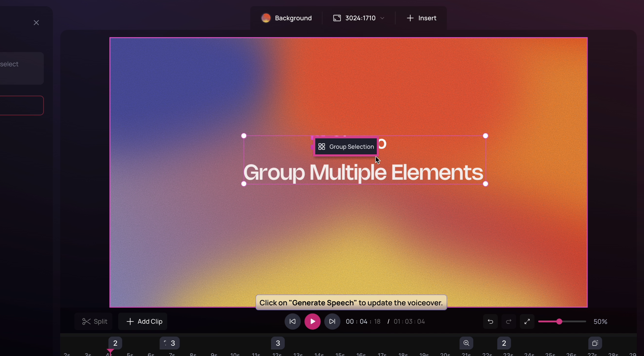
Task: Skip to next clip
Action: click(x=332, y=321)
